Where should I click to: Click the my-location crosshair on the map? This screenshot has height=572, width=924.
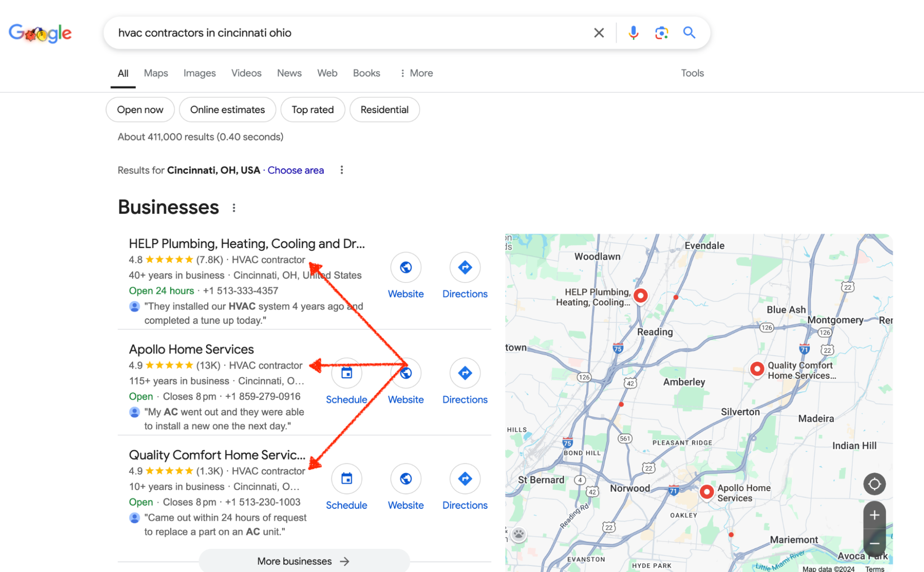pos(875,484)
